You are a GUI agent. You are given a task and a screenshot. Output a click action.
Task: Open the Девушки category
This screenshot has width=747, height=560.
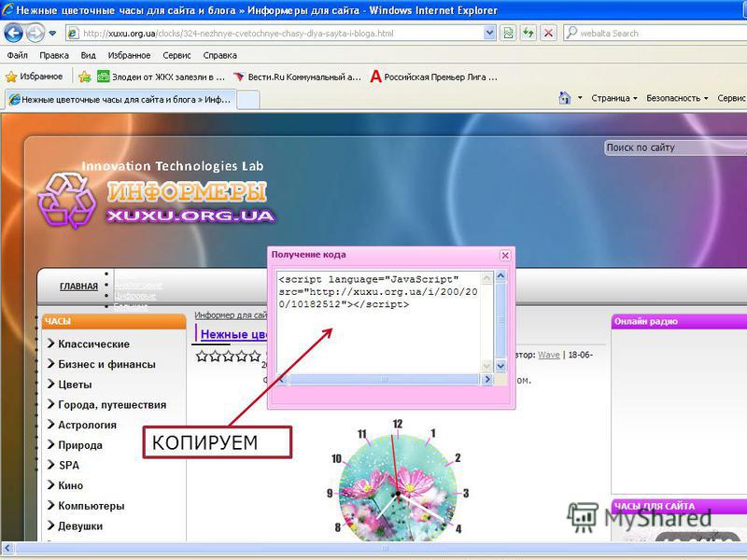(x=80, y=526)
